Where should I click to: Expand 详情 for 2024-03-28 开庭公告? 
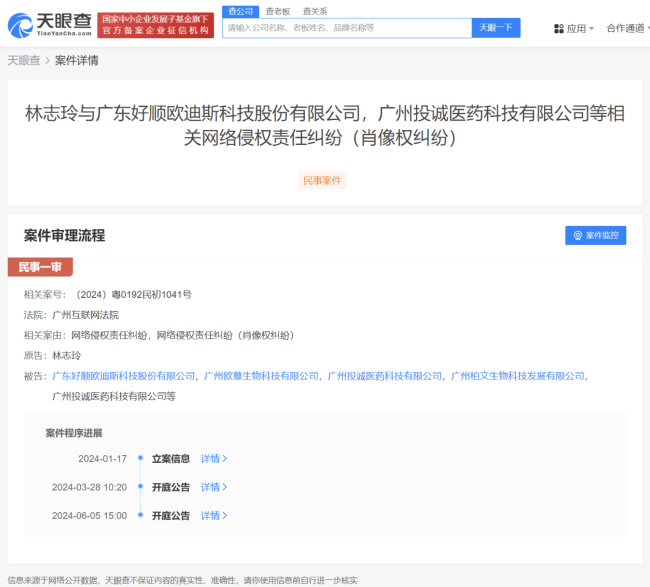pos(214,487)
